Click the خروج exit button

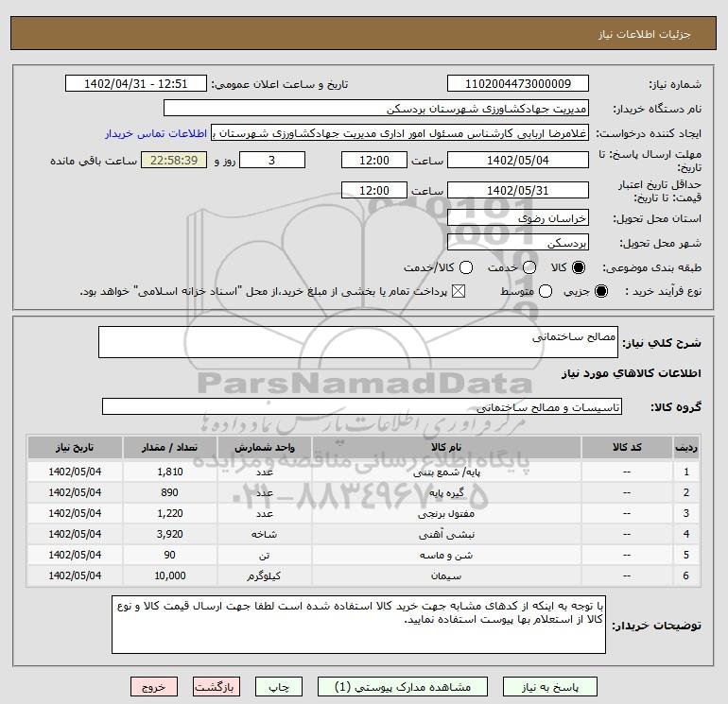(x=154, y=687)
